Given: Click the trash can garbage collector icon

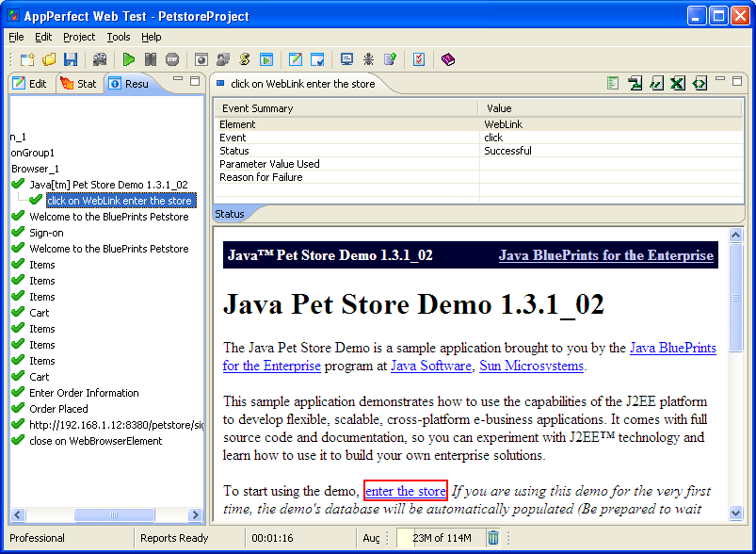Looking at the screenshot, I should click(493, 538).
